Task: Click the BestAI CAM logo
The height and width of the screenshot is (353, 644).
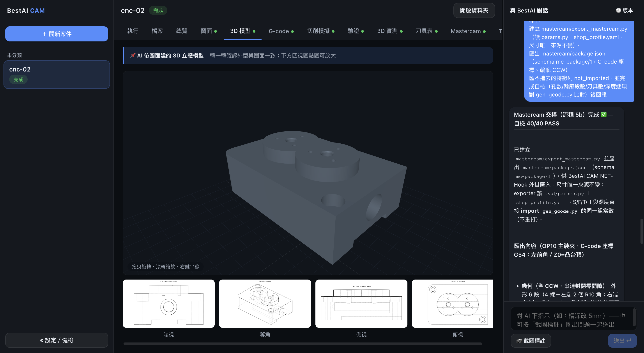Action: pyautogui.click(x=26, y=11)
